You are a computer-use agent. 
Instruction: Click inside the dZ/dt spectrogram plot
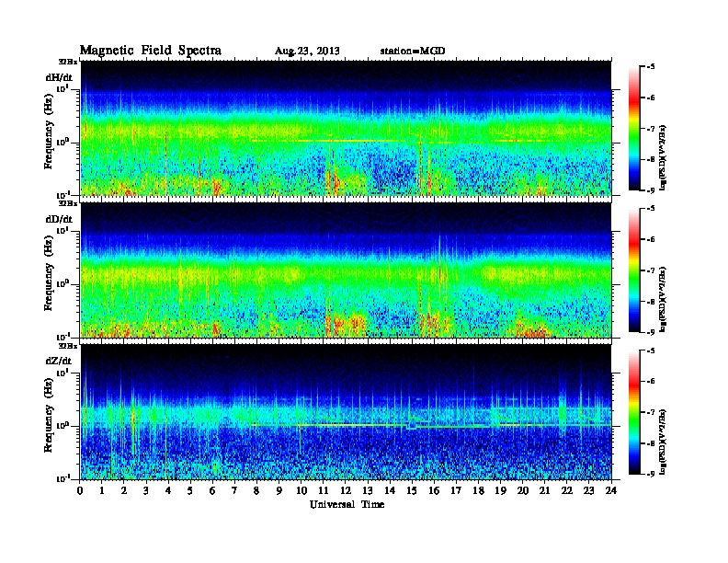(x=346, y=412)
